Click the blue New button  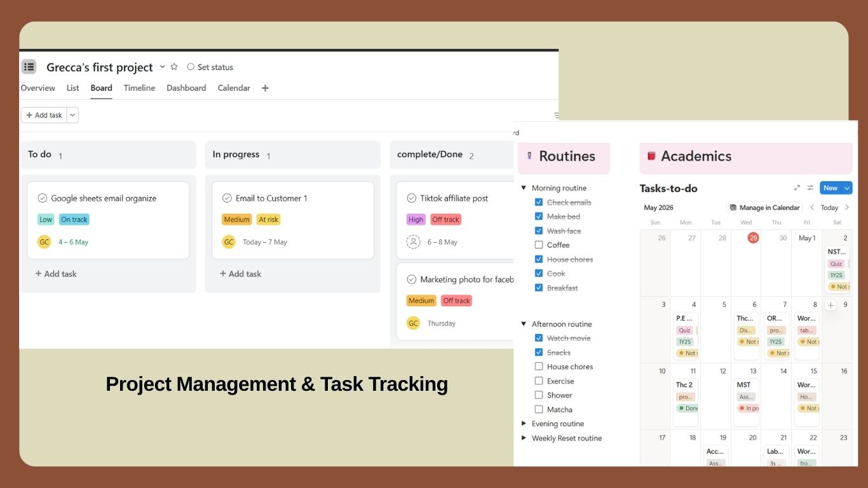tap(831, 188)
